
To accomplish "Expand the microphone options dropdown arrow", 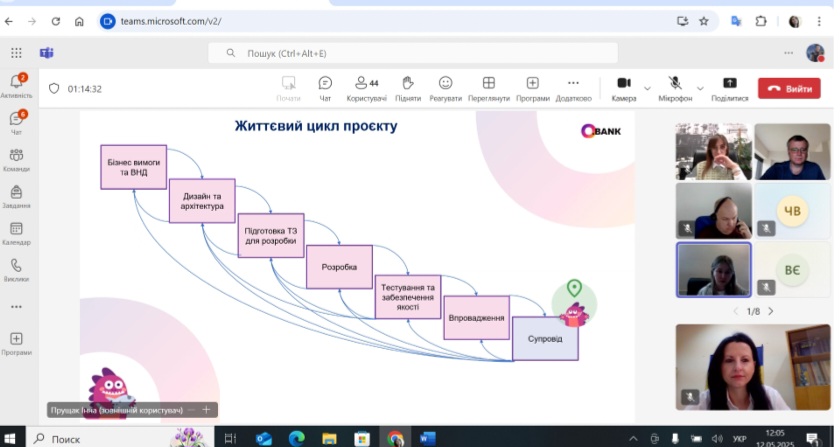I will click(700, 88).
